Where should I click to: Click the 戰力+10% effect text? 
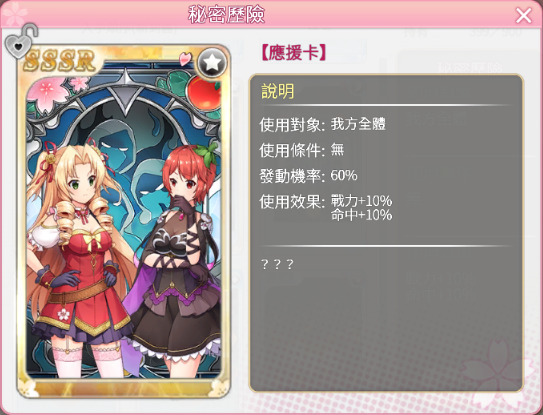tap(361, 201)
